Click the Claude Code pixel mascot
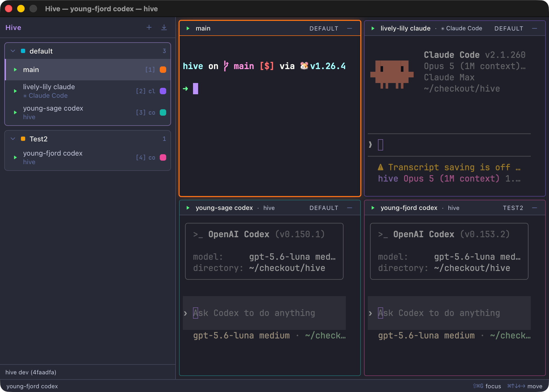The image size is (549, 392). [x=392, y=74]
